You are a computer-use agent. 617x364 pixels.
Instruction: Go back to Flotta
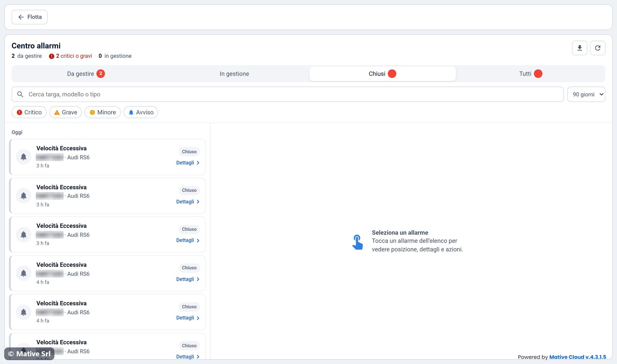point(30,17)
